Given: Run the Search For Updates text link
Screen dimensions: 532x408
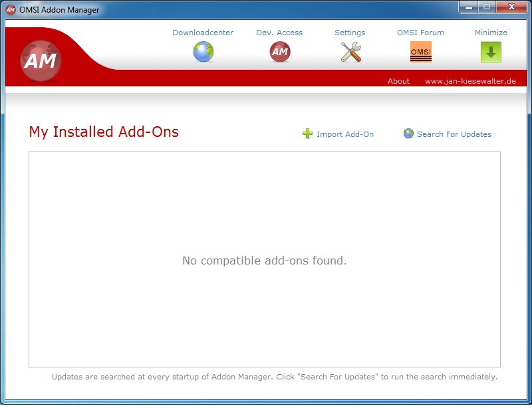Looking at the screenshot, I should click(454, 134).
